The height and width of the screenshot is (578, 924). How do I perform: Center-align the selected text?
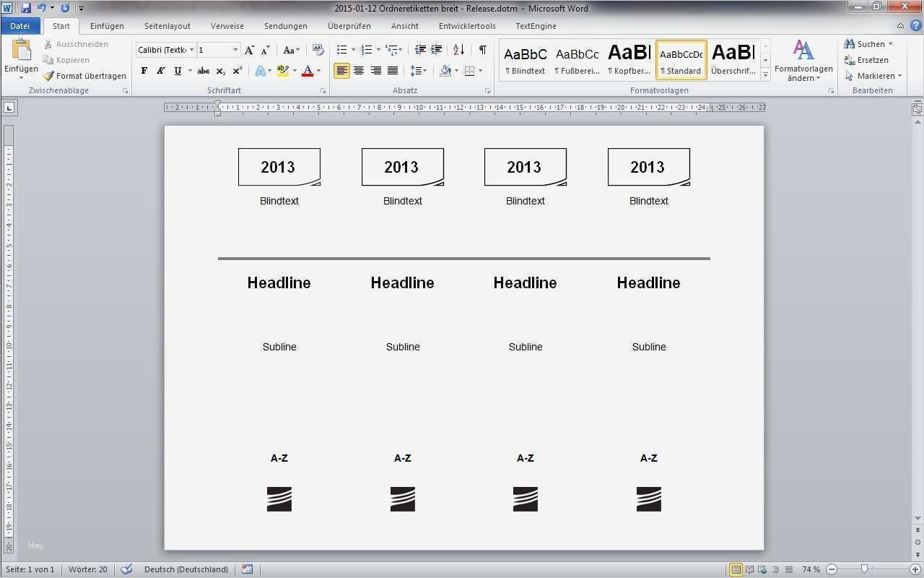coord(359,71)
